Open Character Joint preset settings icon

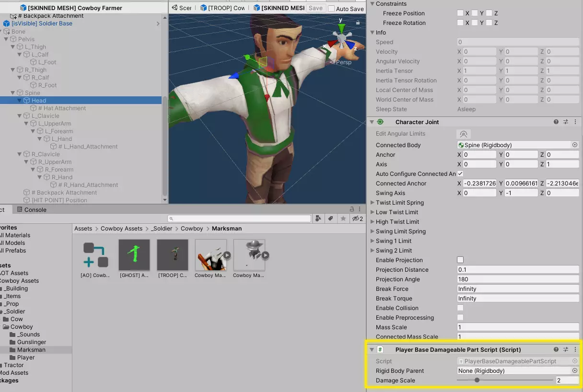coord(566,122)
